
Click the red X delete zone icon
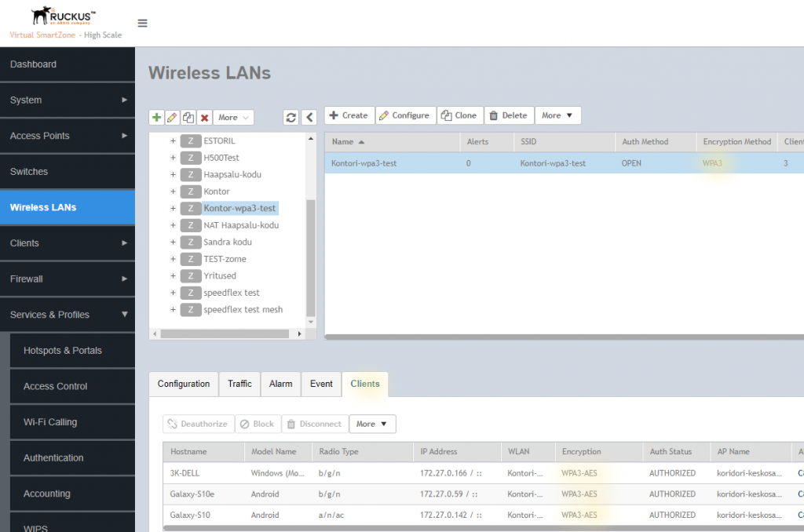click(x=204, y=118)
